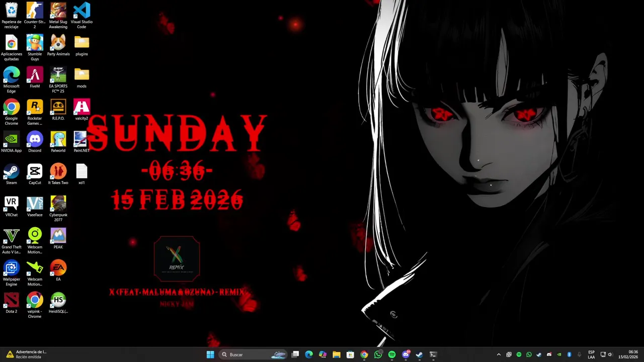
Task: Select the valpink - Chrome shortcut
Action: click(x=35, y=305)
